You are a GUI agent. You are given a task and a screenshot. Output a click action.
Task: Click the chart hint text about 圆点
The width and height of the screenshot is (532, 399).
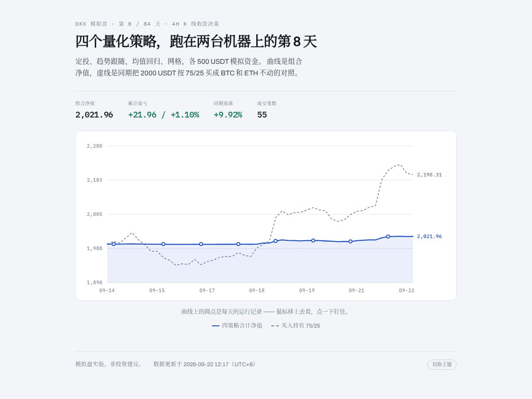pos(266,312)
